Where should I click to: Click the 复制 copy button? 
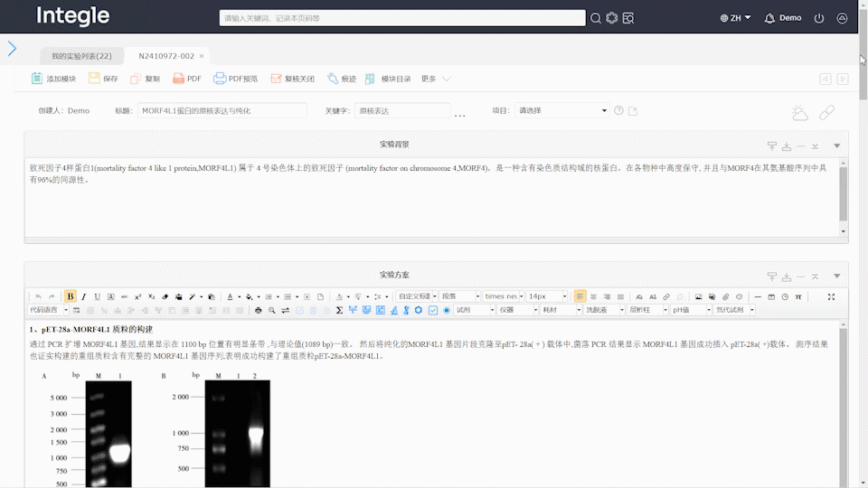[145, 80]
